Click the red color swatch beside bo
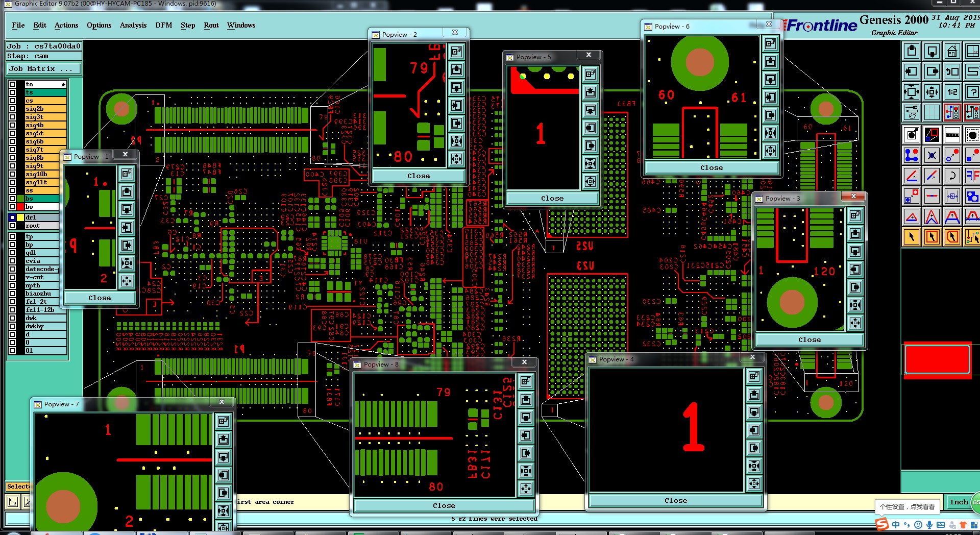Image resolution: width=980 pixels, height=535 pixels. pyautogui.click(x=20, y=207)
